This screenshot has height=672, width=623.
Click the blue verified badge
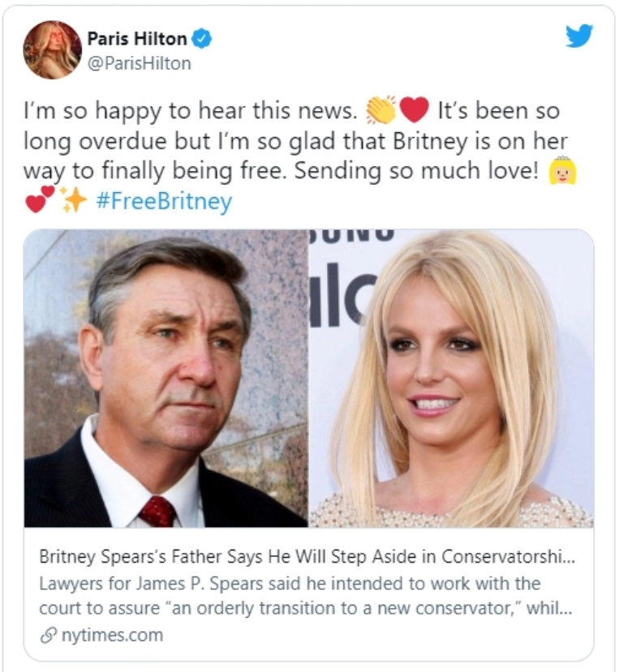click(x=201, y=39)
